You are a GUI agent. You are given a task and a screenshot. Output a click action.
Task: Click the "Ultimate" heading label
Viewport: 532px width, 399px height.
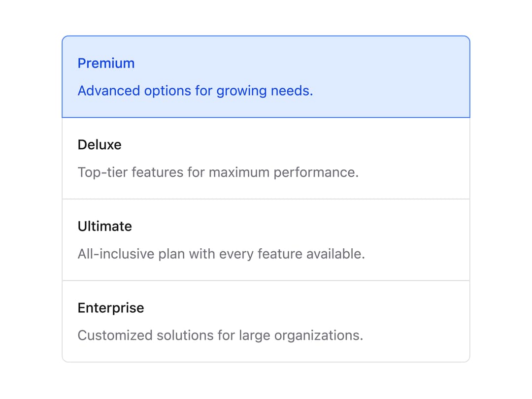click(104, 226)
